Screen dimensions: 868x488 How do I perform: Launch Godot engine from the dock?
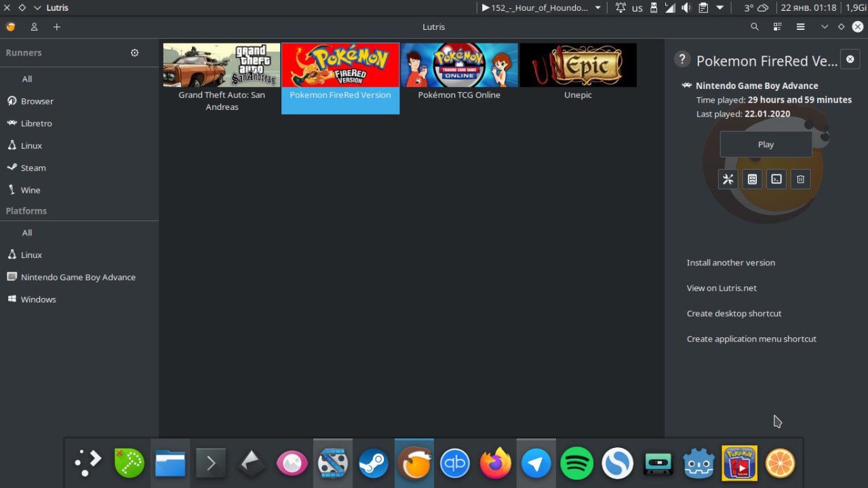pos(698,464)
